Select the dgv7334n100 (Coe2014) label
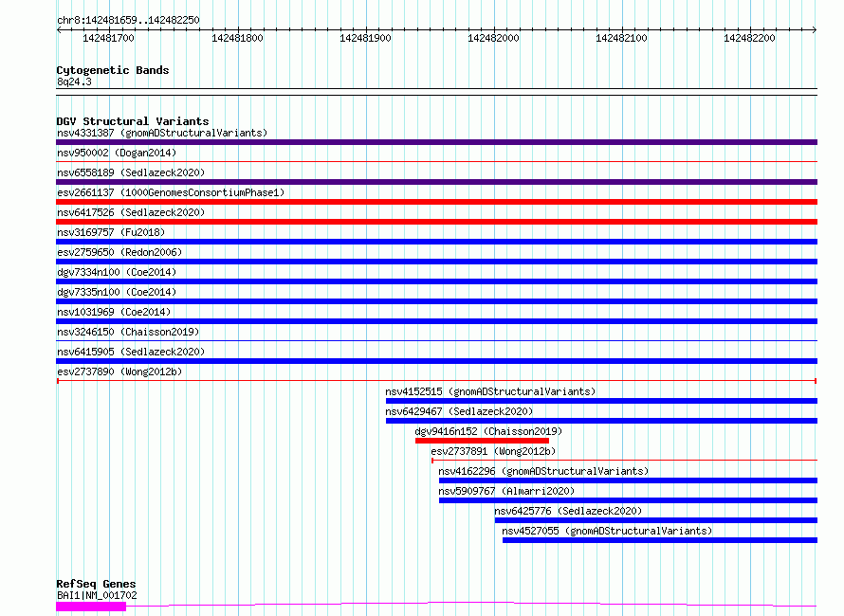Viewport: 844px width, 616px height. (116, 272)
